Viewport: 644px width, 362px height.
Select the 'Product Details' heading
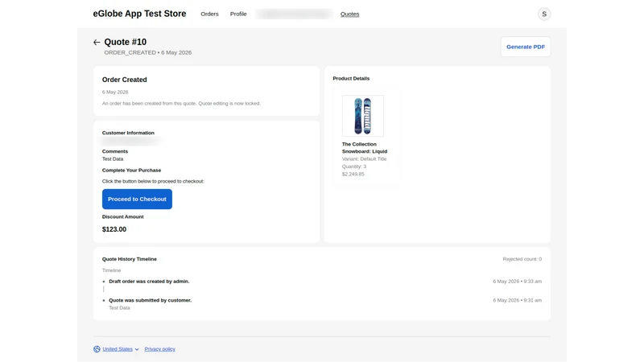(x=351, y=78)
